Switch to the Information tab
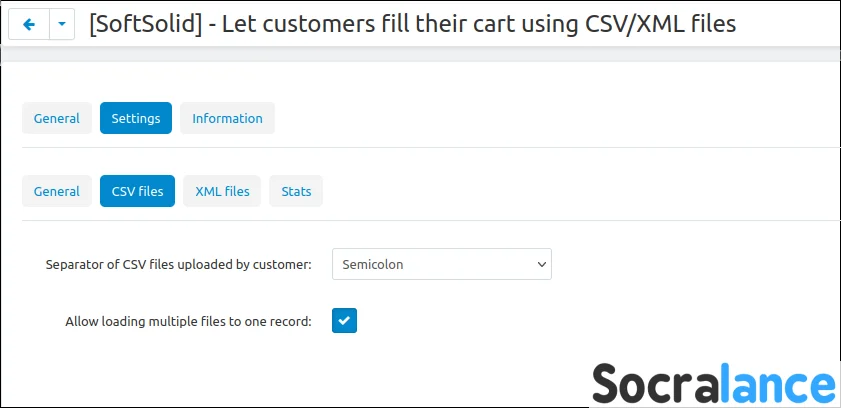The width and height of the screenshot is (841, 408). pyautogui.click(x=227, y=118)
